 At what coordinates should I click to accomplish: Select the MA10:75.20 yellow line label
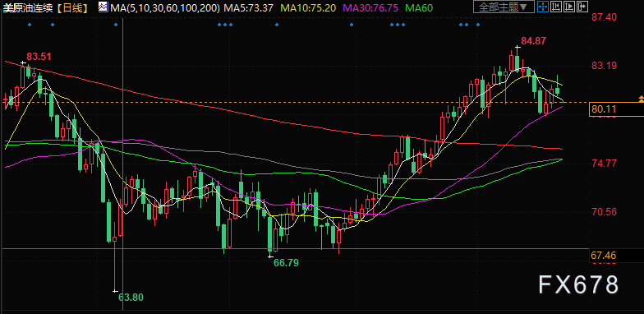click(308, 7)
